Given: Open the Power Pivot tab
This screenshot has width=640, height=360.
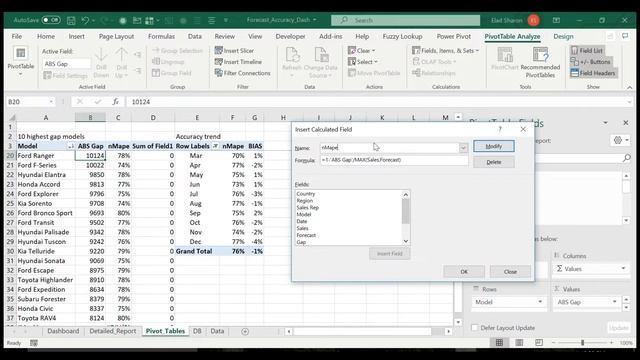Looking at the screenshot, I should [453, 36].
